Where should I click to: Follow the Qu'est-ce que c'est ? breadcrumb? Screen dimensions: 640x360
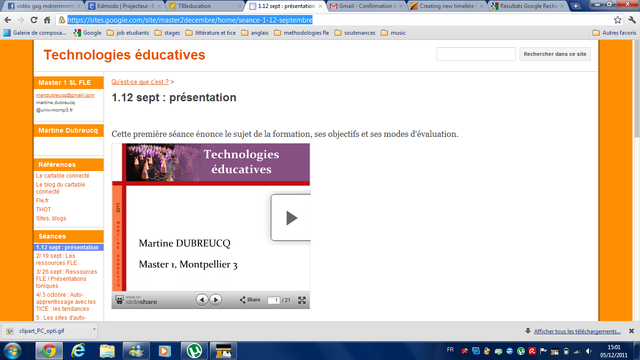tap(140, 82)
